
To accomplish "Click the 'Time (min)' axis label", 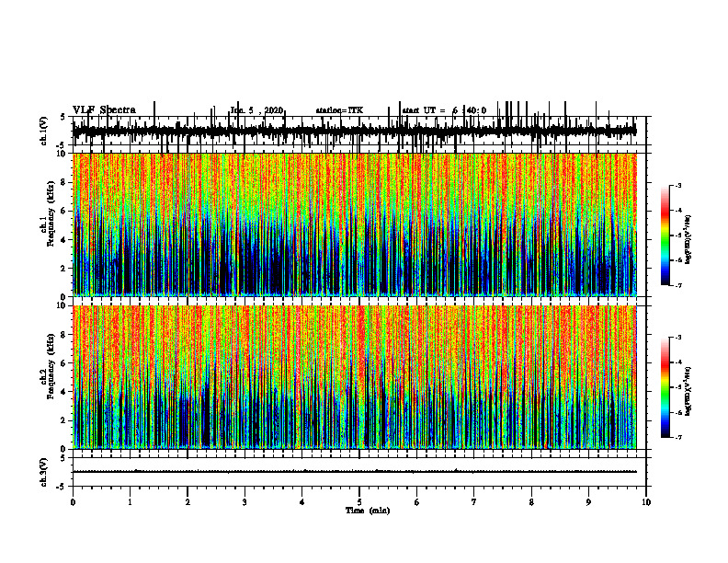I will (x=368, y=511).
